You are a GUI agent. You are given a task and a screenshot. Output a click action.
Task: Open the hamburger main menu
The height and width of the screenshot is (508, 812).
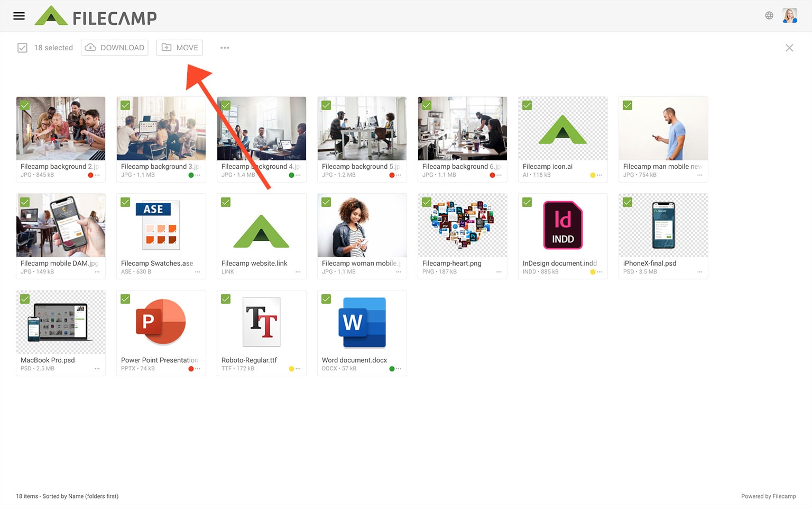tap(19, 16)
